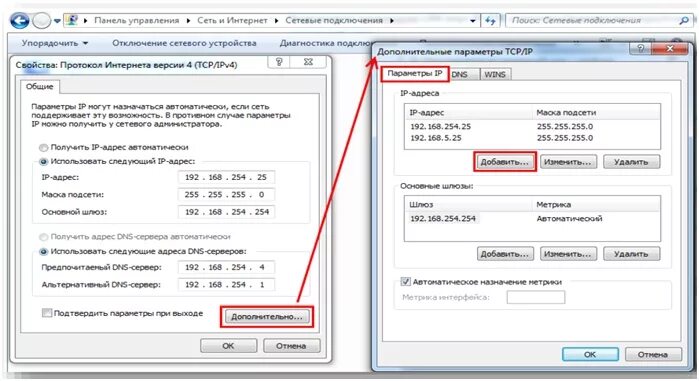This screenshot has height=381, width=699.
Task: Click the 'Дополнительно...' button
Action: (x=267, y=317)
